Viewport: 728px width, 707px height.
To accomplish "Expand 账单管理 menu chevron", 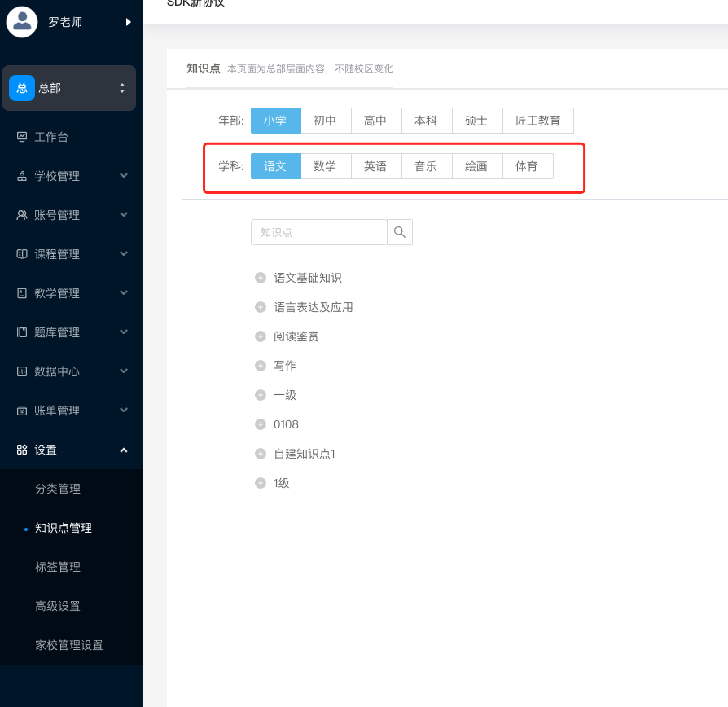I will (x=124, y=410).
